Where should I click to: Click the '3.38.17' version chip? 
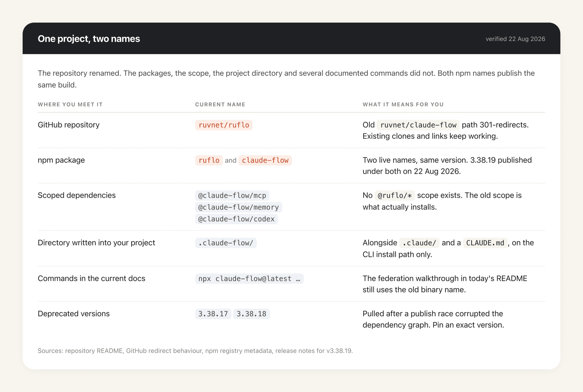pyautogui.click(x=213, y=314)
